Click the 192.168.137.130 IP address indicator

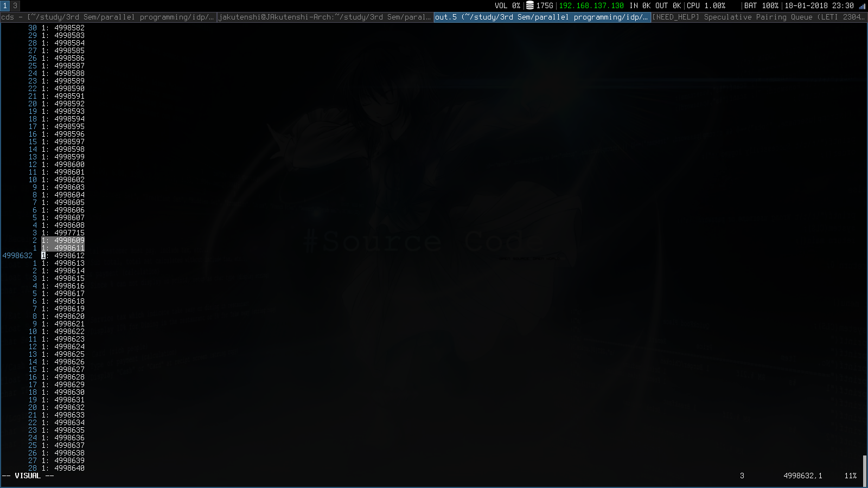tap(591, 5)
